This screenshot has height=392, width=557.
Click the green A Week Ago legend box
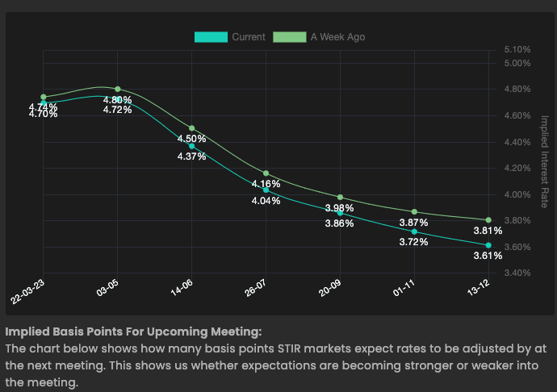tap(290, 37)
